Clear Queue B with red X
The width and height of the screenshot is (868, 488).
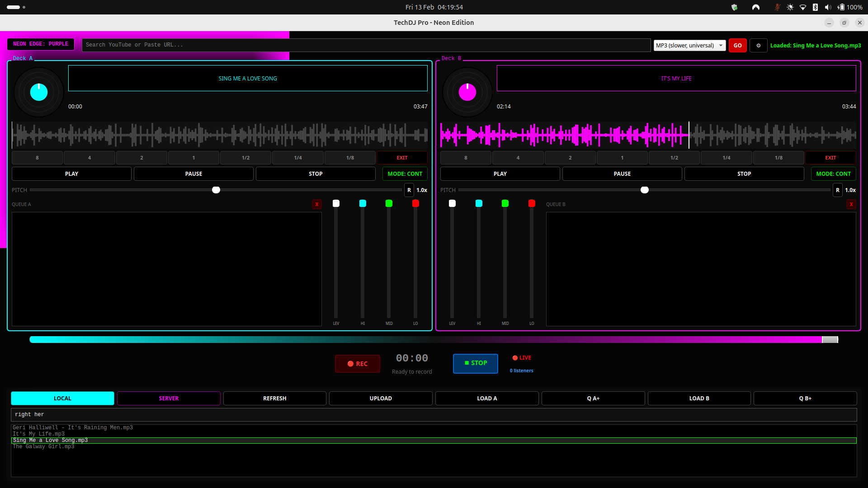(x=851, y=204)
